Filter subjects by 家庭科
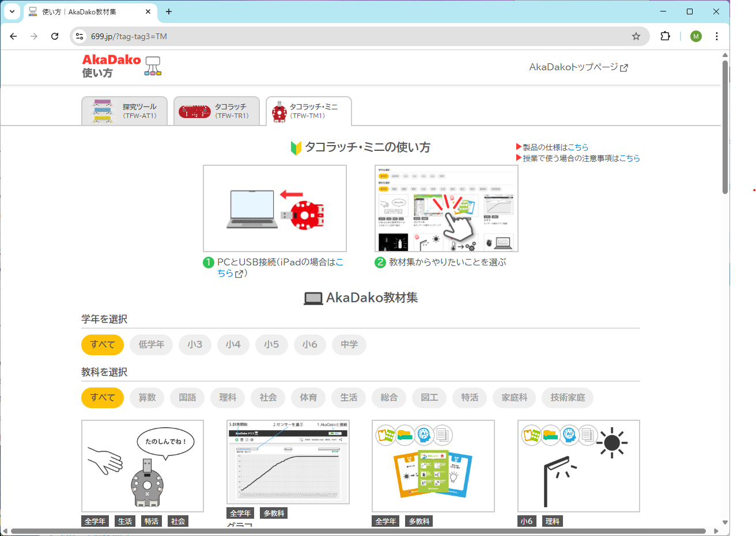756x536 pixels. point(515,398)
